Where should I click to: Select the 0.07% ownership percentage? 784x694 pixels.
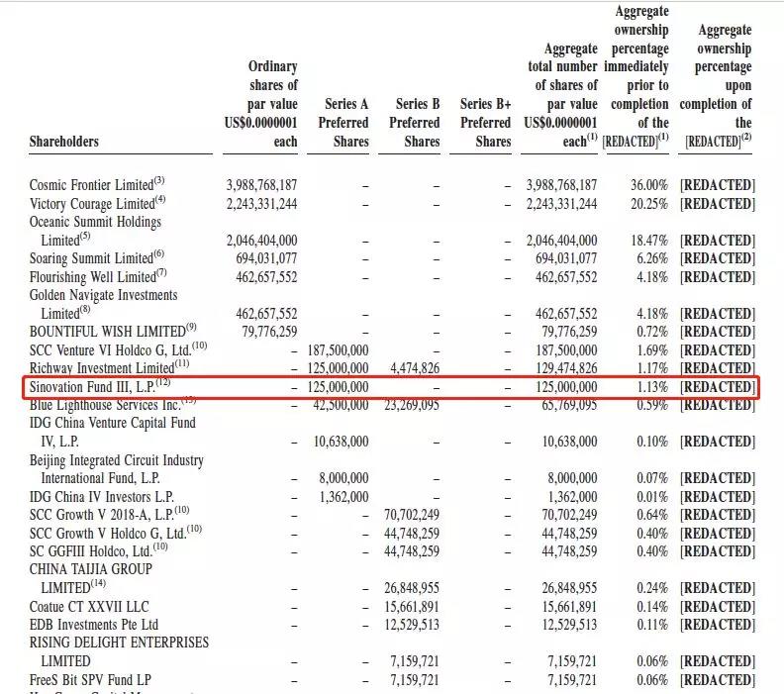[x=652, y=478]
